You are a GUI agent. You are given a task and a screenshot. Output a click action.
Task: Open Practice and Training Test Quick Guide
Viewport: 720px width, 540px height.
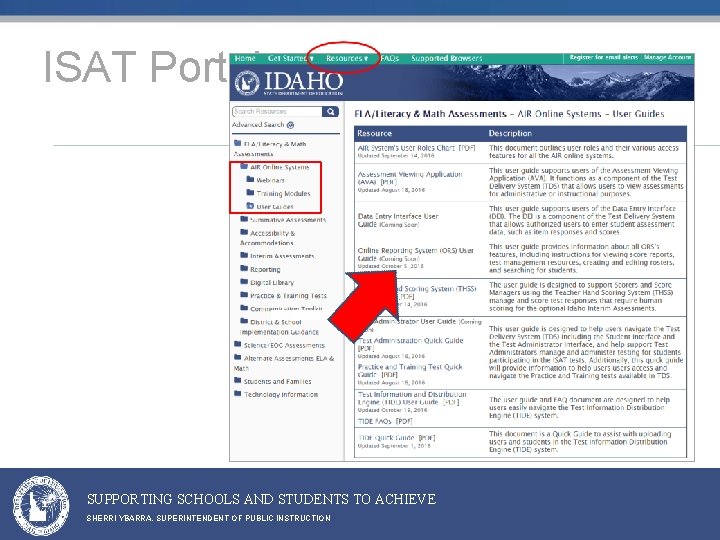[410, 371]
